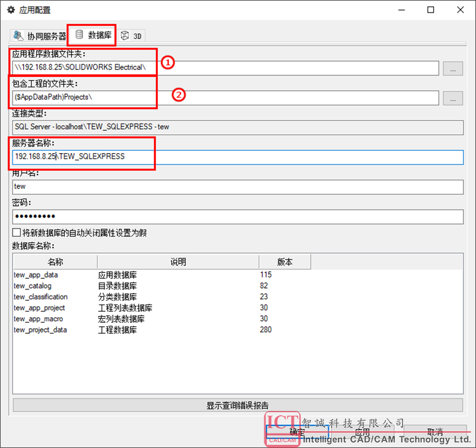476x448 pixels.
Task: Switch to the 3D tab
Action: pos(132,36)
